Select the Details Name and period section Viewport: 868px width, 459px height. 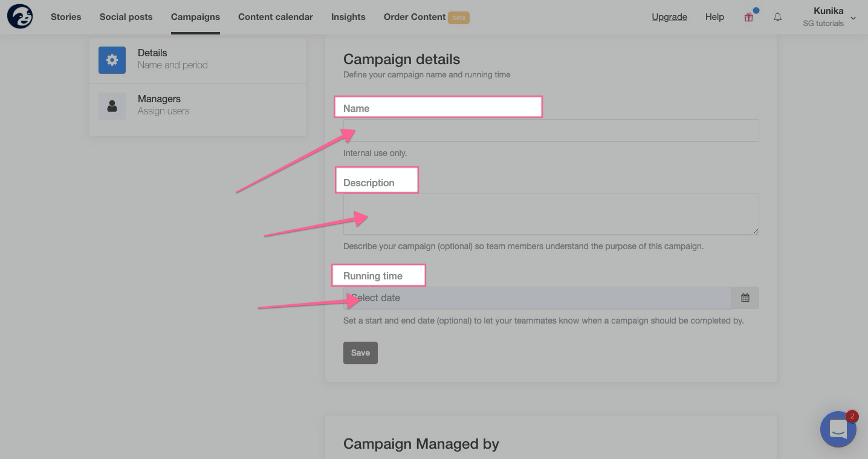(198, 60)
